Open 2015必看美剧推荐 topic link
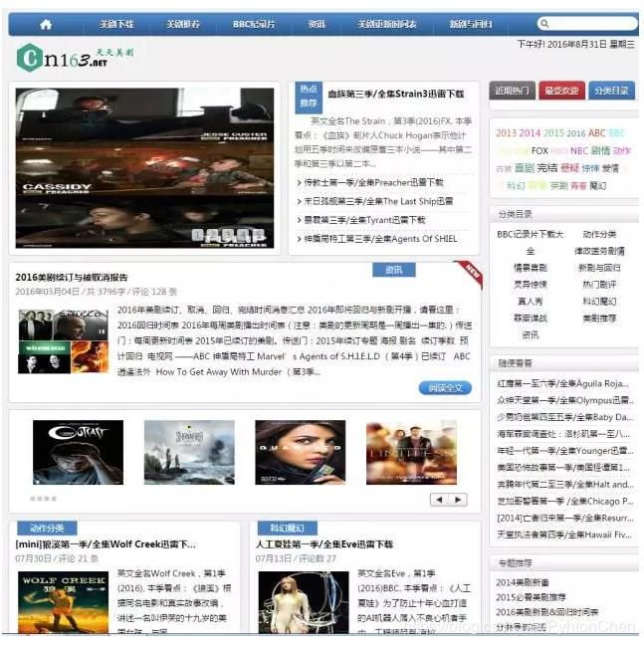 [531, 597]
